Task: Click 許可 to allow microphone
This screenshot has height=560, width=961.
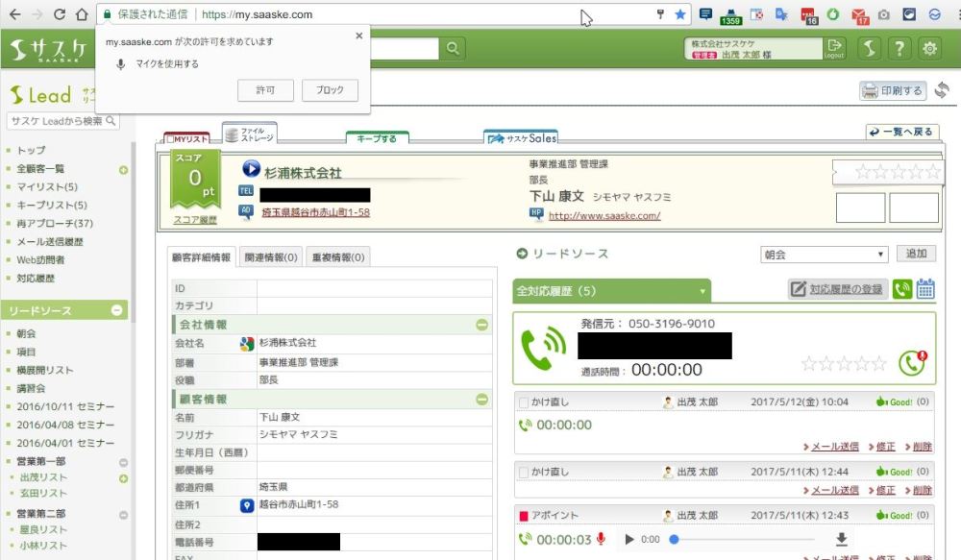Action: 265,90
